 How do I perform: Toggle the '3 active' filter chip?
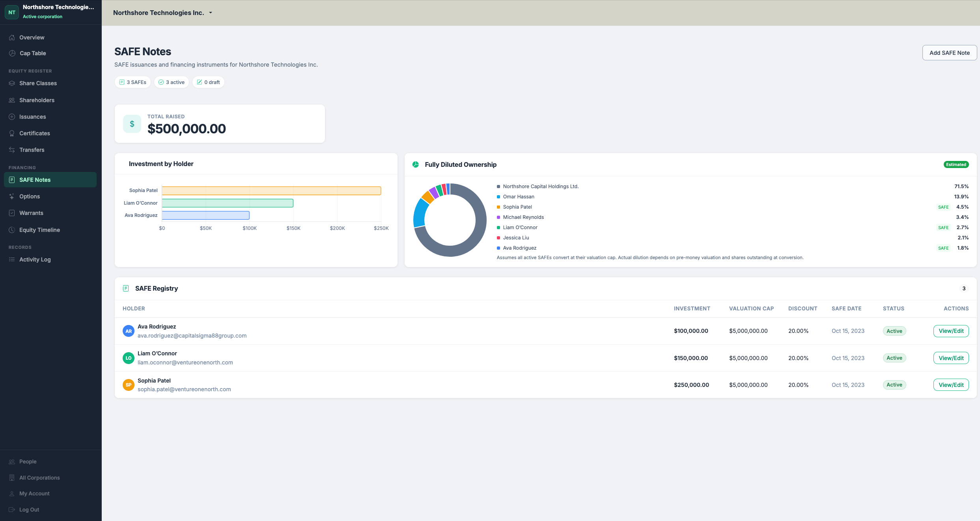coord(172,82)
